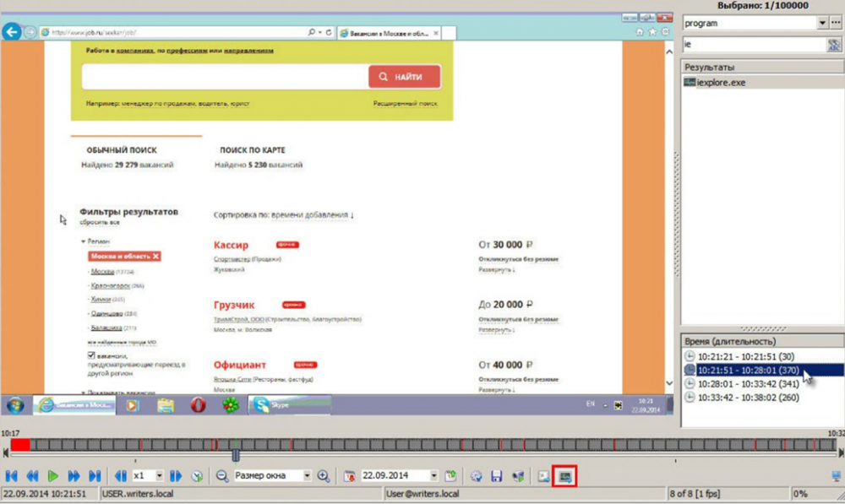
Task: Open the x1 playback speed dropdown
Action: tap(159, 476)
